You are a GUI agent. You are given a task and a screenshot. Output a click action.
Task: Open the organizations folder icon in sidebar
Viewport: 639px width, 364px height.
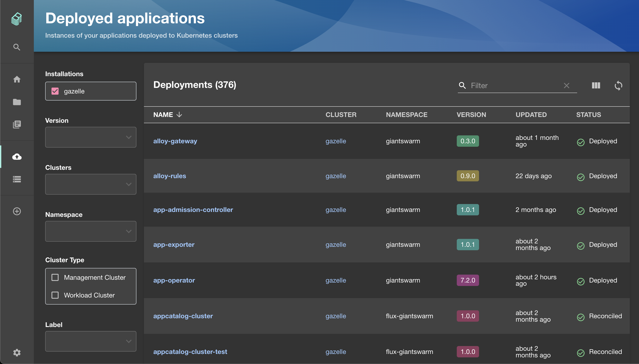pyautogui.click(x=16, y=102)
